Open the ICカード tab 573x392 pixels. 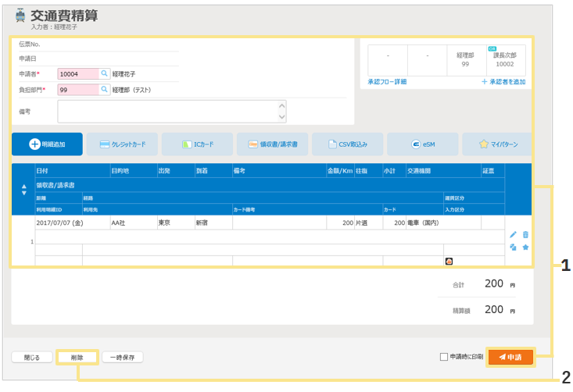click(x=197, y=144)
